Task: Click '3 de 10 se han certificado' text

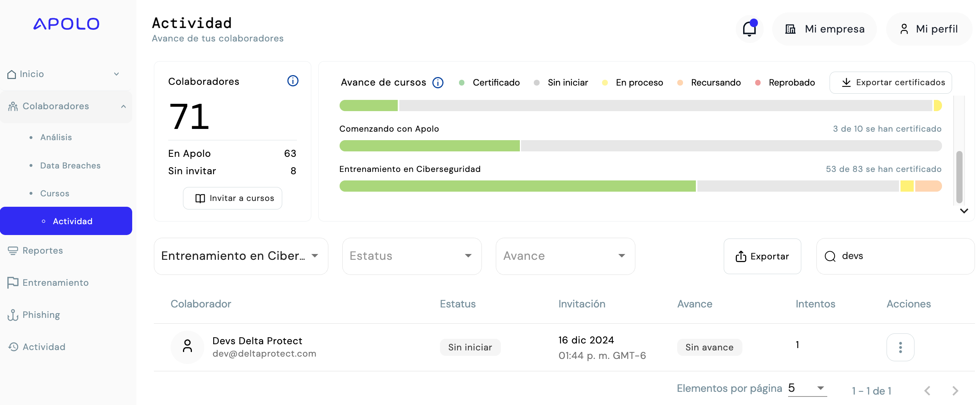Action: (x=887, y=129)
